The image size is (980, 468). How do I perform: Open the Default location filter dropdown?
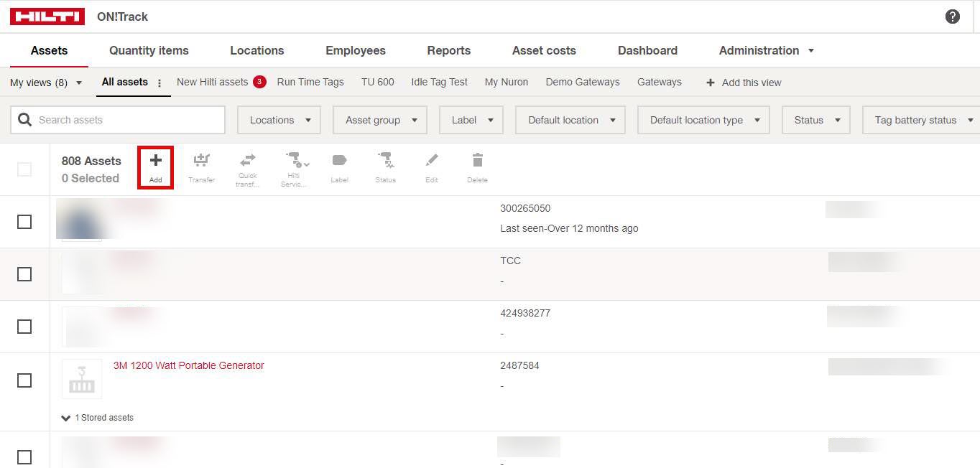570,120
